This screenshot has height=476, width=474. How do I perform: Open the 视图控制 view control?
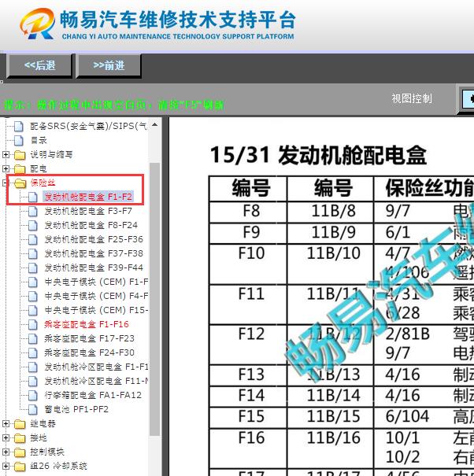412,98
